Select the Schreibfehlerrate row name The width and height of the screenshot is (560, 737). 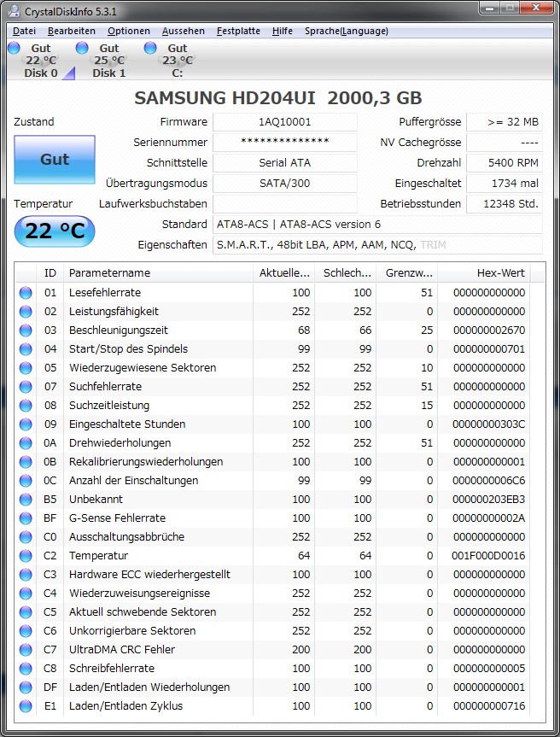click(x=112, y=669)
